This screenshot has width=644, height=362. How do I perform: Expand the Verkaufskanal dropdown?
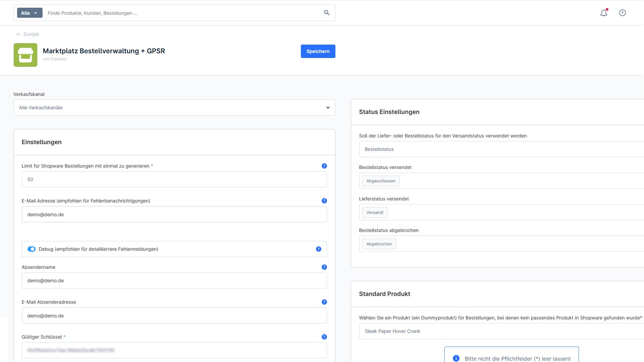[174, 108]
